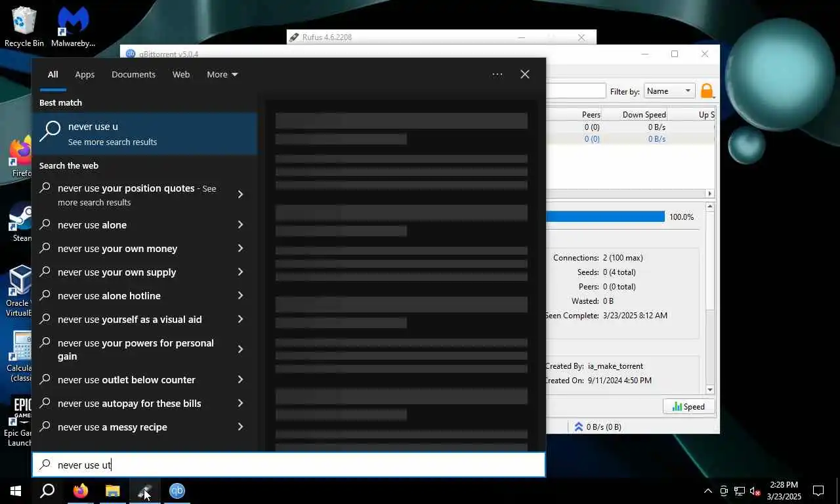
Task: Expand the 'never use yourself as a visual aid' arrow
Action: [x=240, y=319]
